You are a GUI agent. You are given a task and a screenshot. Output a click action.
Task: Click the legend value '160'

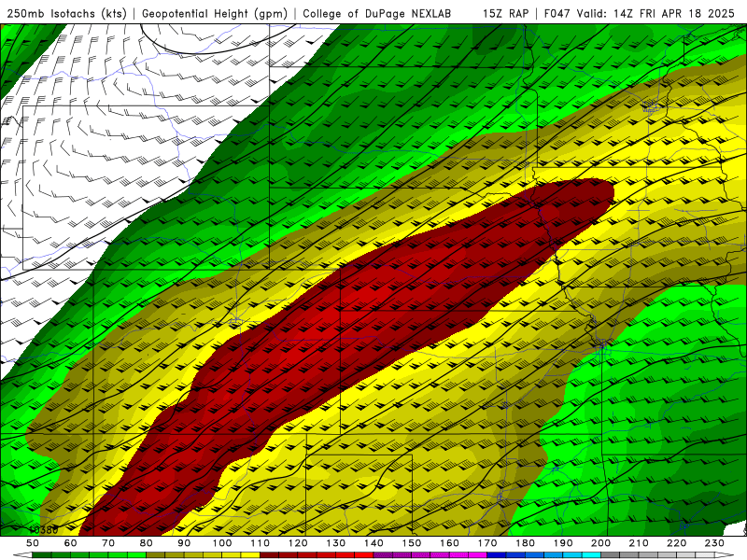click(449, 543)
